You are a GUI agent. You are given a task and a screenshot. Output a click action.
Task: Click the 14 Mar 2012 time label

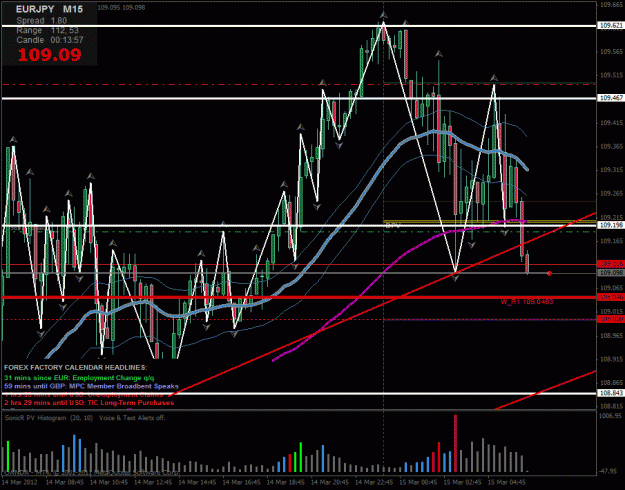tap(20, 482)
